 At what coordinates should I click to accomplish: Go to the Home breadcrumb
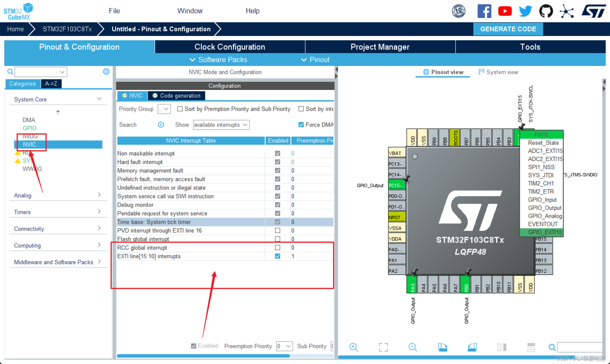[x=15, y=29]
